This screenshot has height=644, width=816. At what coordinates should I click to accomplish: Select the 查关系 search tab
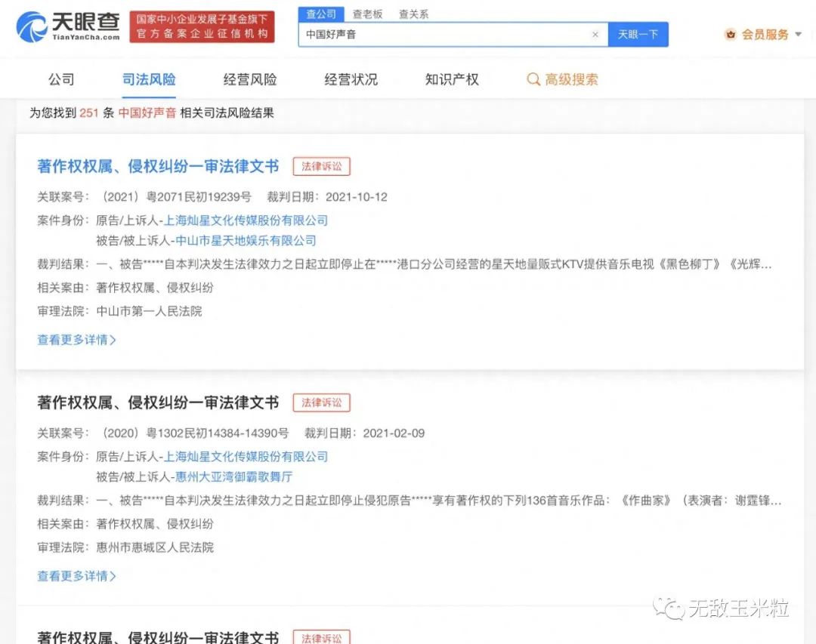pyautogui.click(x=414, y=14)
